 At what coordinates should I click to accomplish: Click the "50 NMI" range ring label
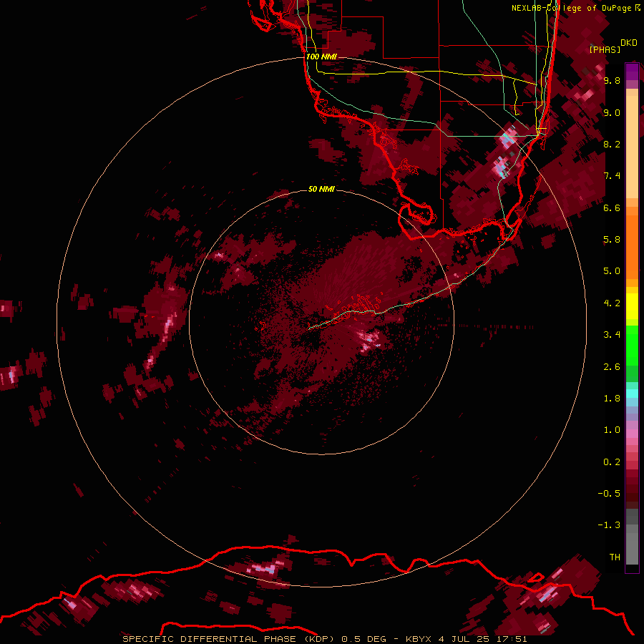(321, 189)
